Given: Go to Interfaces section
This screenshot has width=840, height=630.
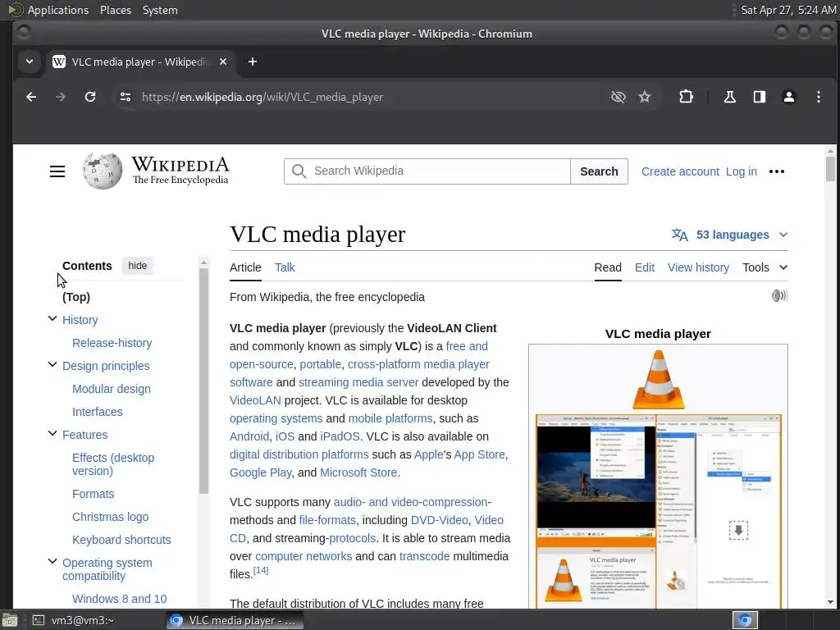Looking at the screenshot, I should coord(98,412).
